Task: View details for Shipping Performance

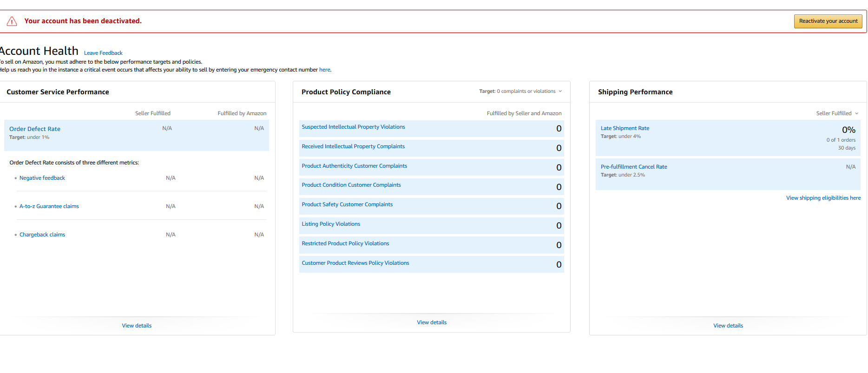Action: pos(728,326)
